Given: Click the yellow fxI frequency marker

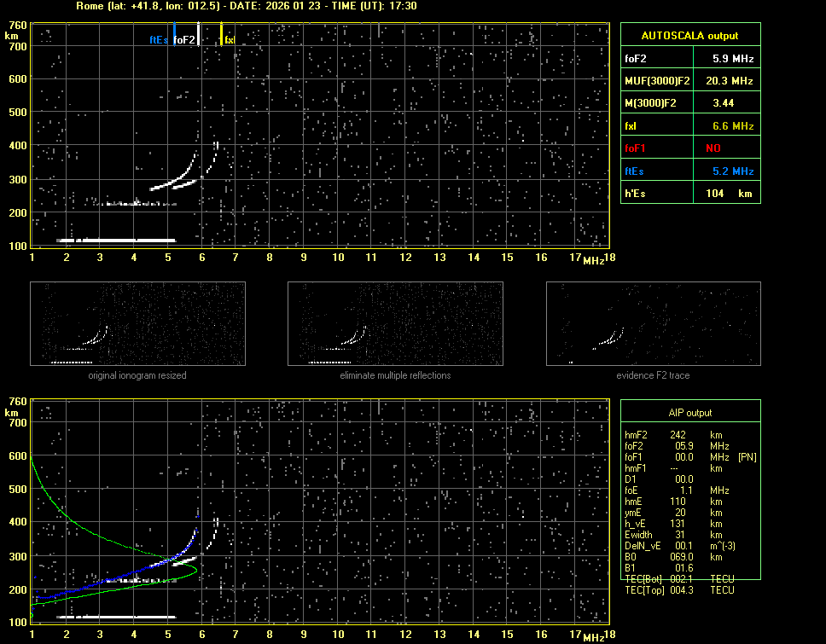Looking at the screenshot, I should (221, 36).
